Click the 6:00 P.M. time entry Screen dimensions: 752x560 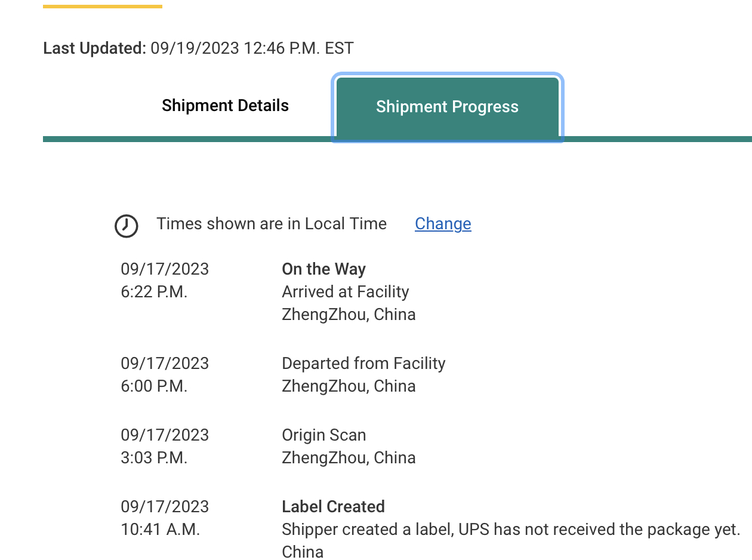(154, 386)
